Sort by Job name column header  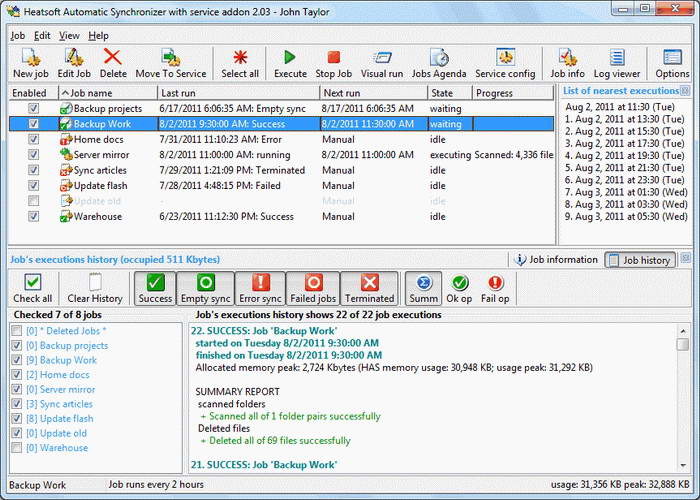coord(108,93)
